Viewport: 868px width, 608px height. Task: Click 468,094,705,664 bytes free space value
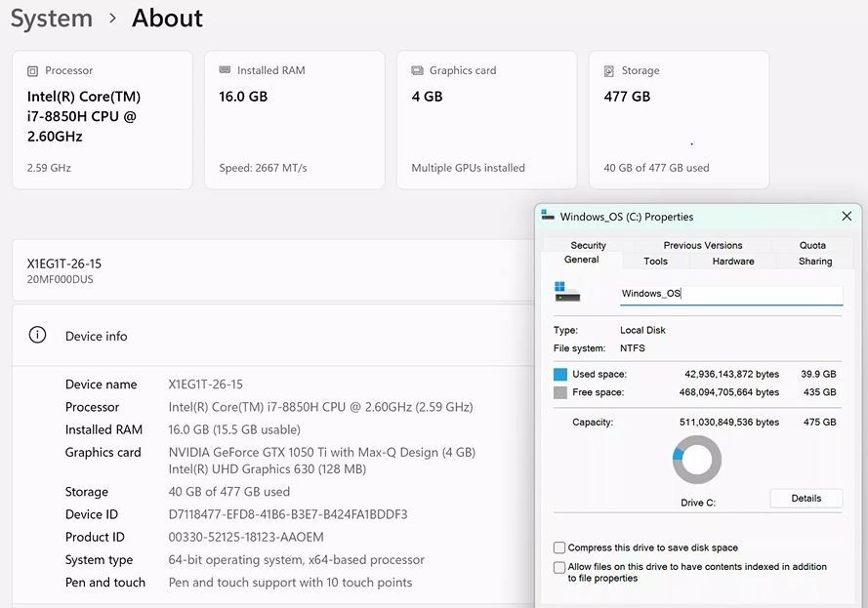click(x=729, y=392)
